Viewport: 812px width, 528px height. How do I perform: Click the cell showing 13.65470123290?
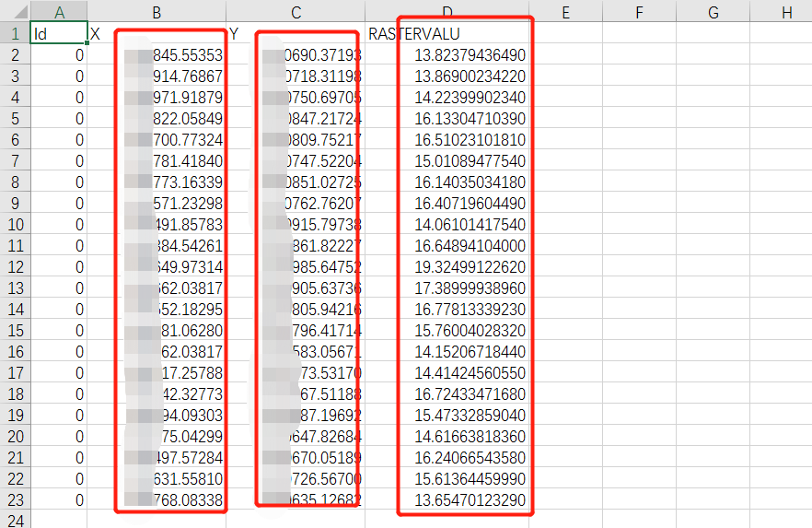click(x=470, y=500)
